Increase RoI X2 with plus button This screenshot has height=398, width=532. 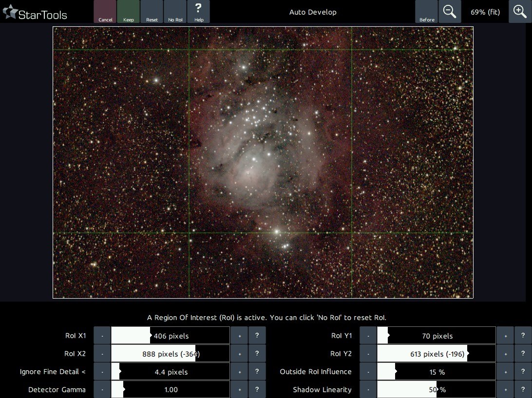[x=239, y=354]
